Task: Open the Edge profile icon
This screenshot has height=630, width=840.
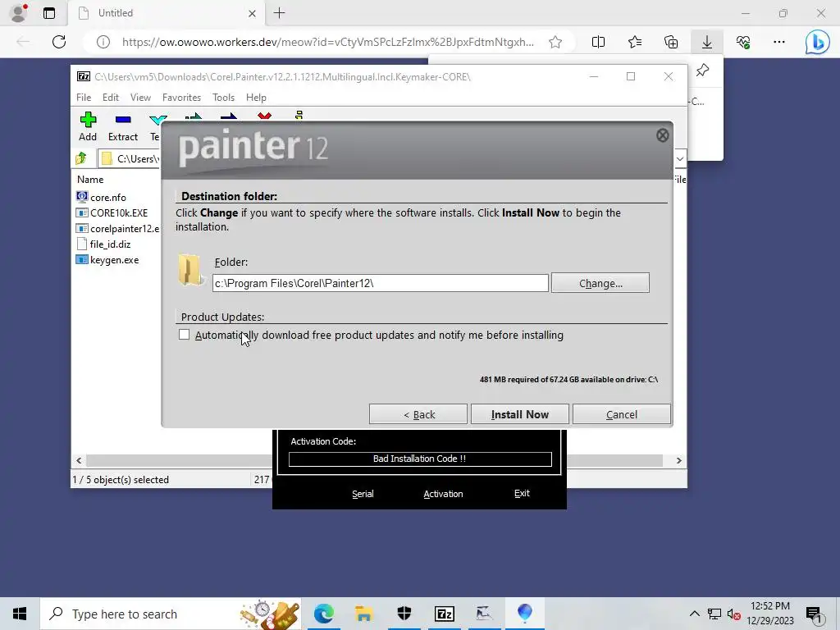Action: (x=20, y=13)
